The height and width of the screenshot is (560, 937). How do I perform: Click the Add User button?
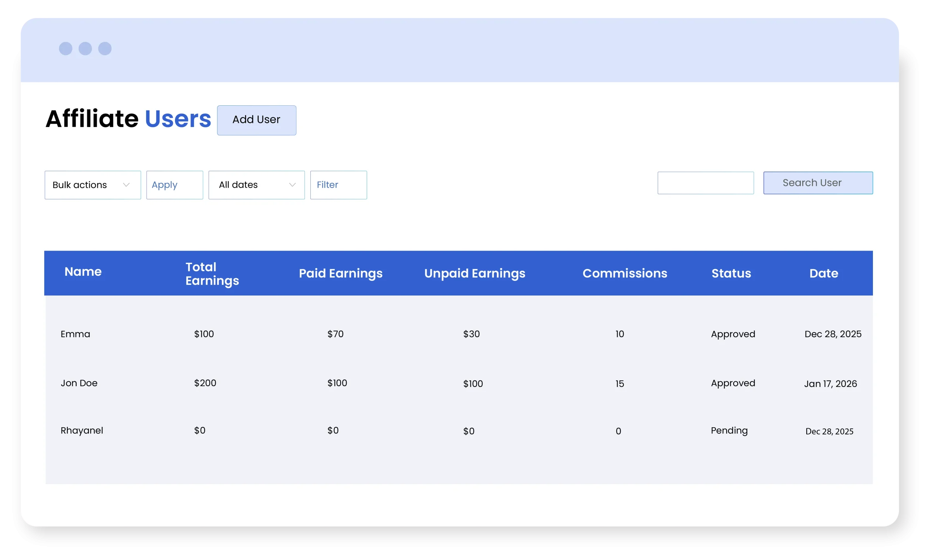click(x=256, y=120)
